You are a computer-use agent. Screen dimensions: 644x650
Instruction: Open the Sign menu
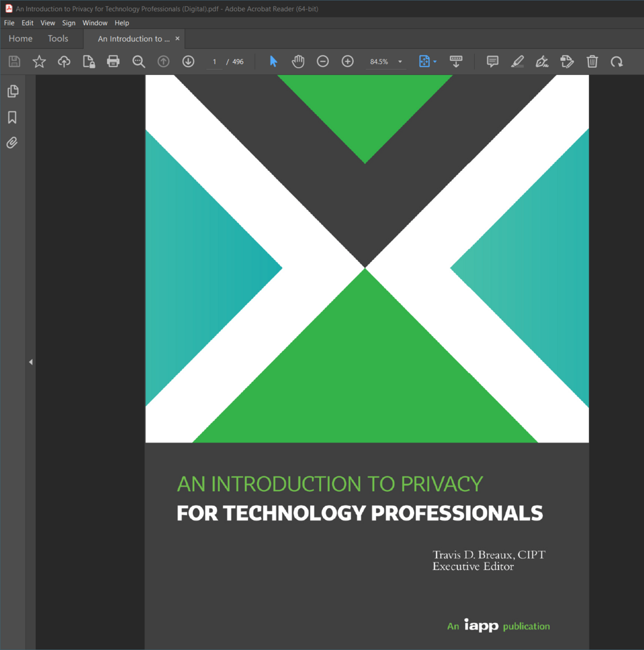point(69,23)
